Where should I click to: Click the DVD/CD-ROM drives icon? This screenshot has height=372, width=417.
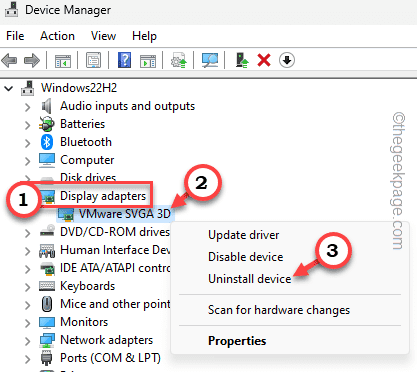[x=47, y=231]
